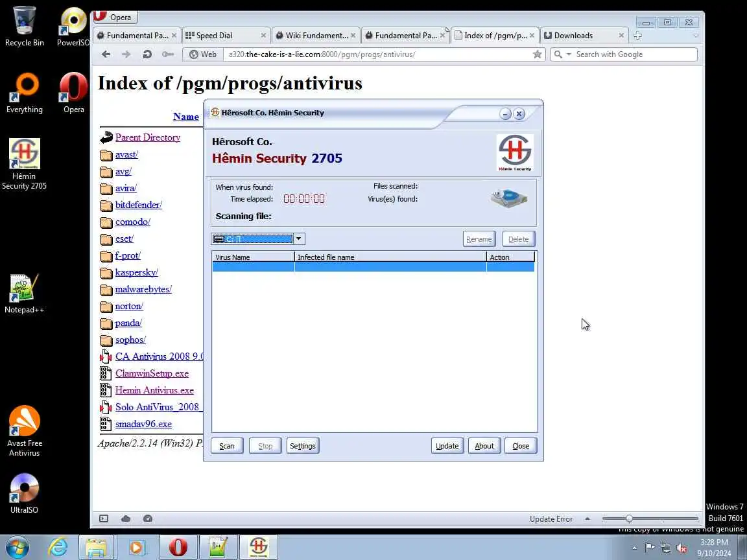
Task: Select the first Fundamental Pa... tab
Action: click(x=136, y=35)
